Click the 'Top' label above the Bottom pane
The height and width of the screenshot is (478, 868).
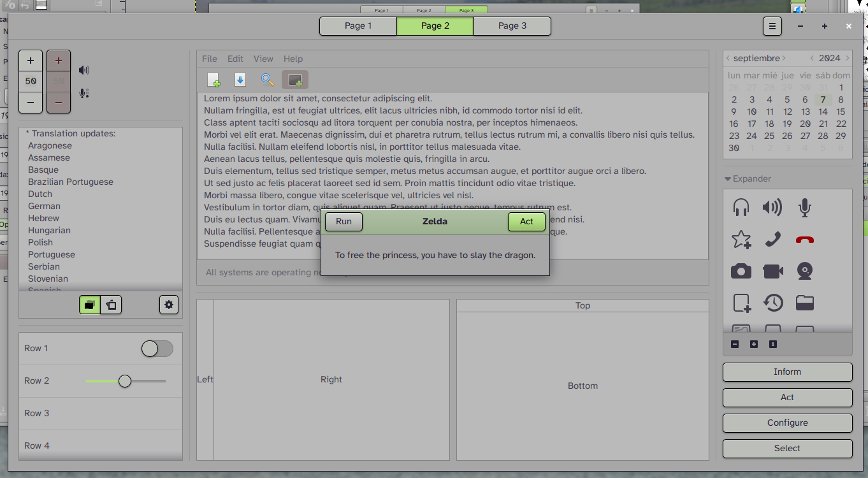coord(582,306)
